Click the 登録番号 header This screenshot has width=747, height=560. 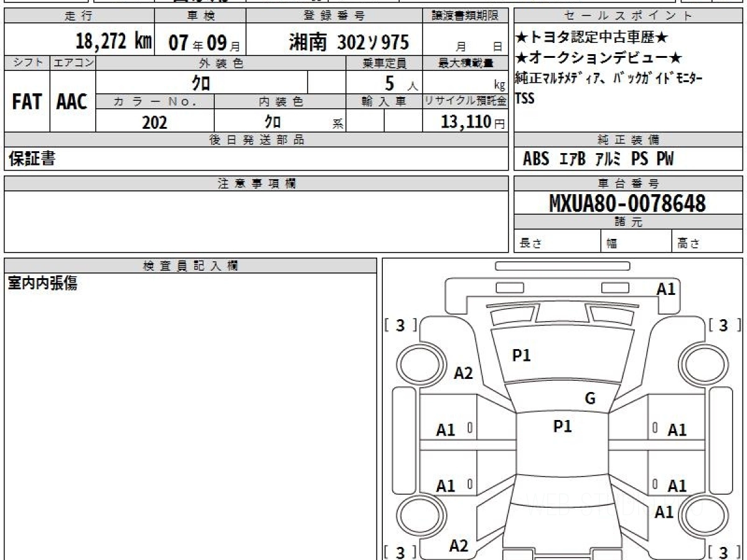334,16
